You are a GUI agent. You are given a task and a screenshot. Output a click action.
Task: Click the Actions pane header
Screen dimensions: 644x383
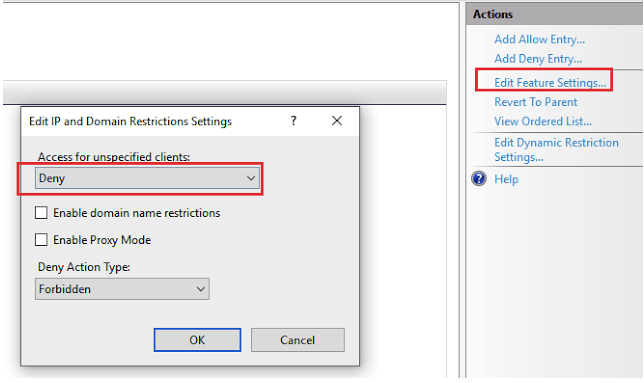coord(554,14)
